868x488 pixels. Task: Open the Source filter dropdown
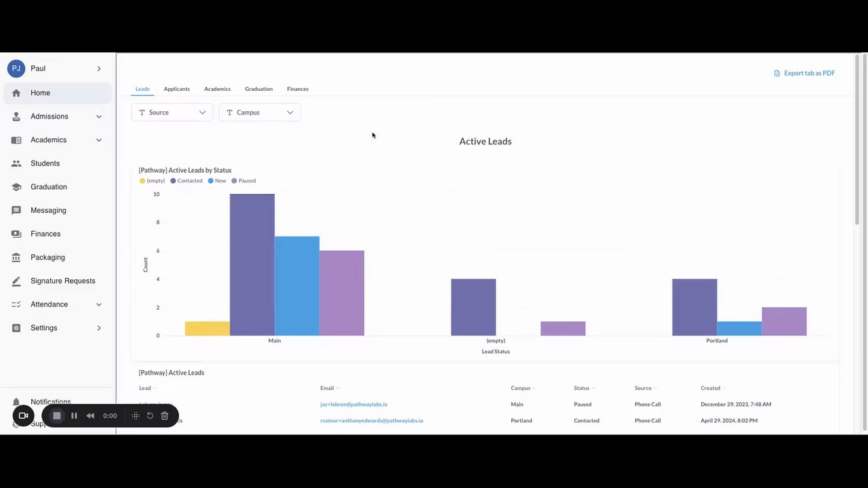[172, 113]
